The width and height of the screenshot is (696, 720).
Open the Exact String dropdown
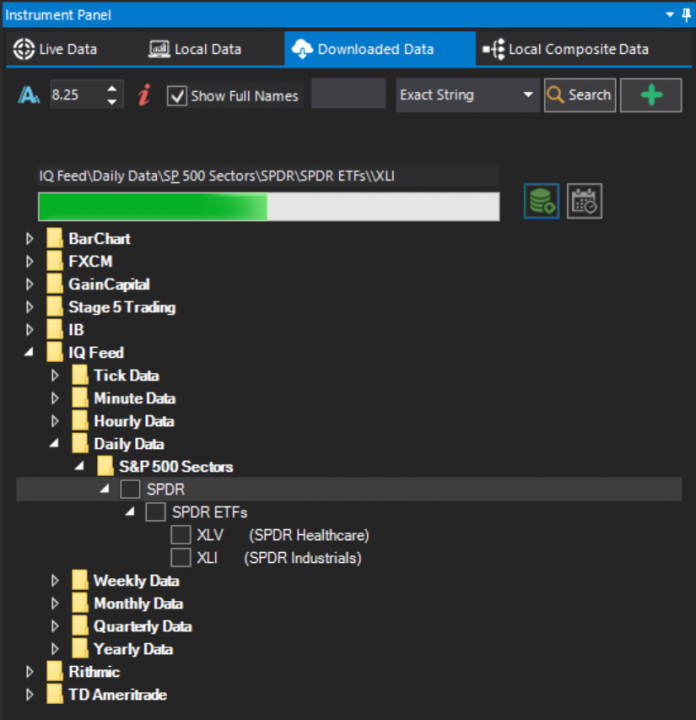coord(467,95)
